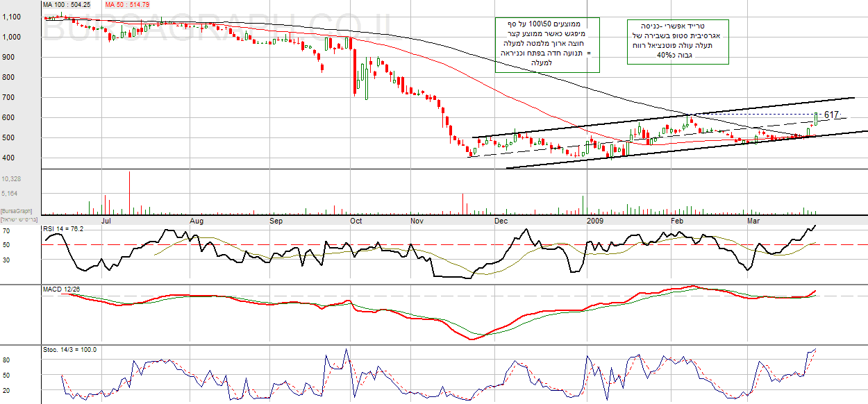Click the 617 price level label

(x=831, y=115)
